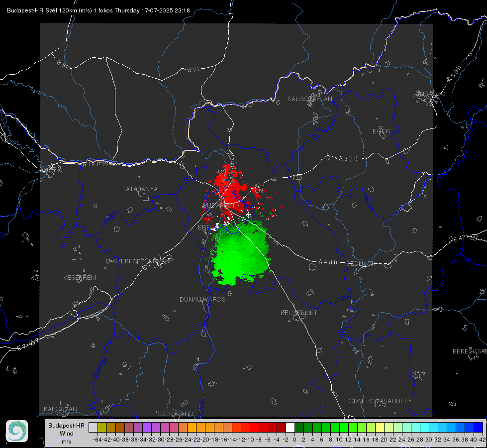Select the white swatch between -2 and 0
This screenshot has width=487, height=448.
pyautogui.click(x=290, y=427)
